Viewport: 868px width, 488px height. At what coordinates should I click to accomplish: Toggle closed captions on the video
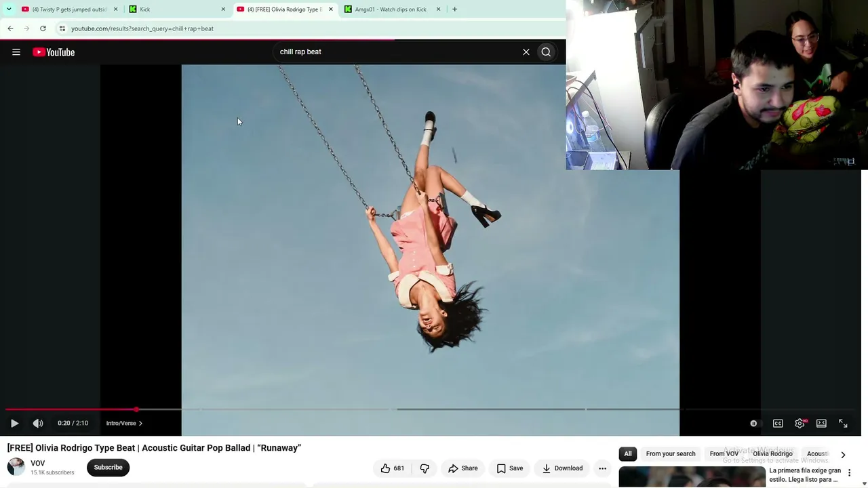point(778,423)
